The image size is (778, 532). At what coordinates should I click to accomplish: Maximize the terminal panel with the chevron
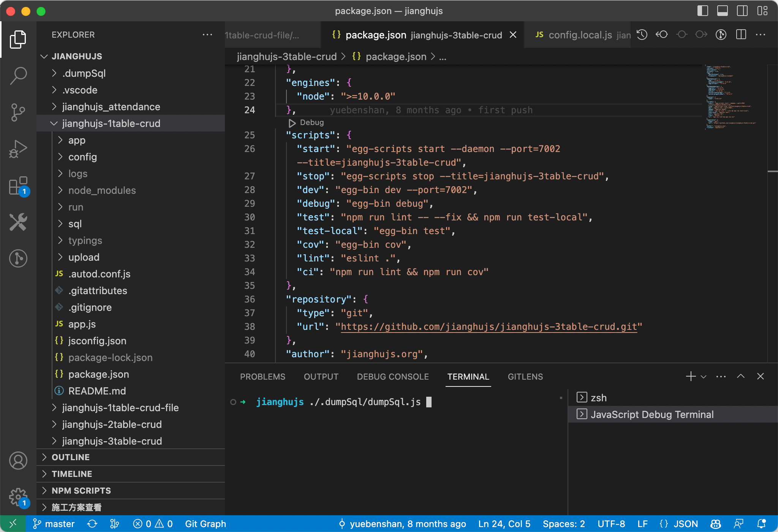coord(740,376)
